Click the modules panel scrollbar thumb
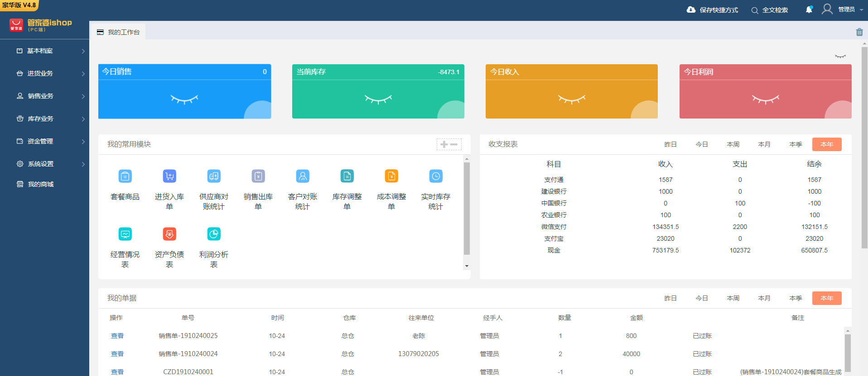The image size is (868, 376). point(467,209)
